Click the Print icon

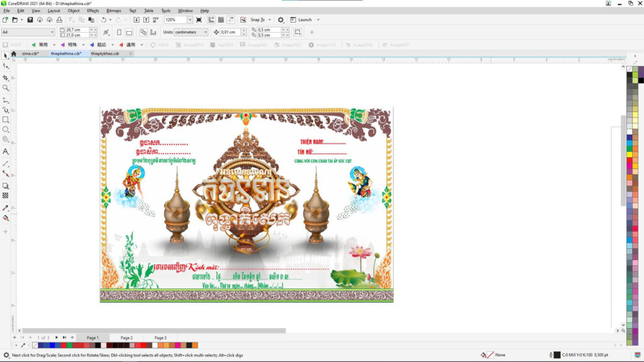(x=59, y=19)
